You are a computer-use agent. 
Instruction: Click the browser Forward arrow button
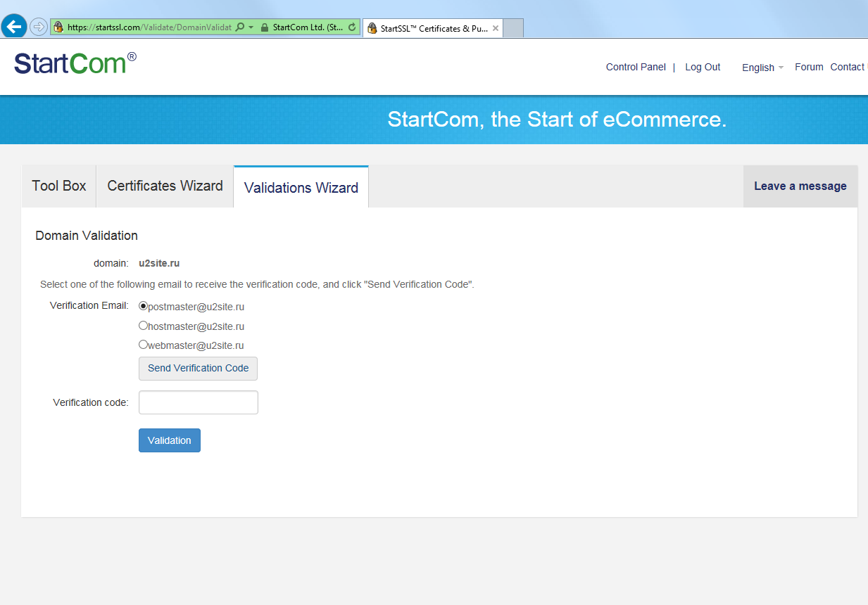point(38,27)
